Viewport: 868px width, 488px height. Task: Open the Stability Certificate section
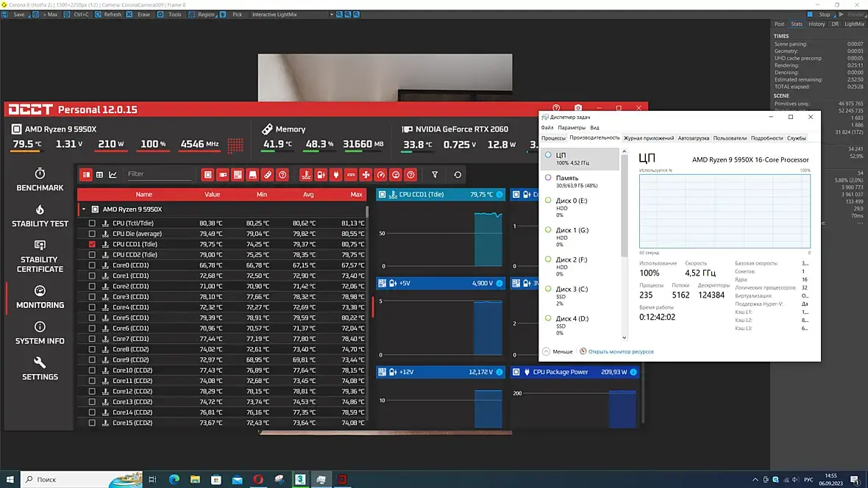tap(40, 256)
